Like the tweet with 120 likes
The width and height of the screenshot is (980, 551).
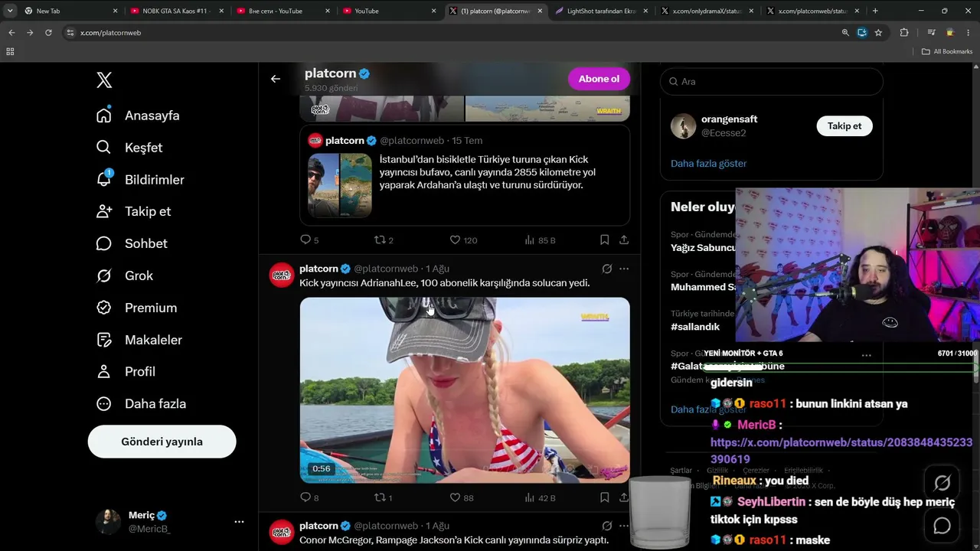tap(463, 240)
